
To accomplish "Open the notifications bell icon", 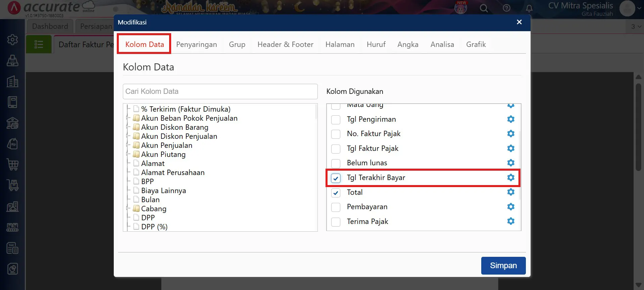I will pyautogui.click(x=529, y=8).
